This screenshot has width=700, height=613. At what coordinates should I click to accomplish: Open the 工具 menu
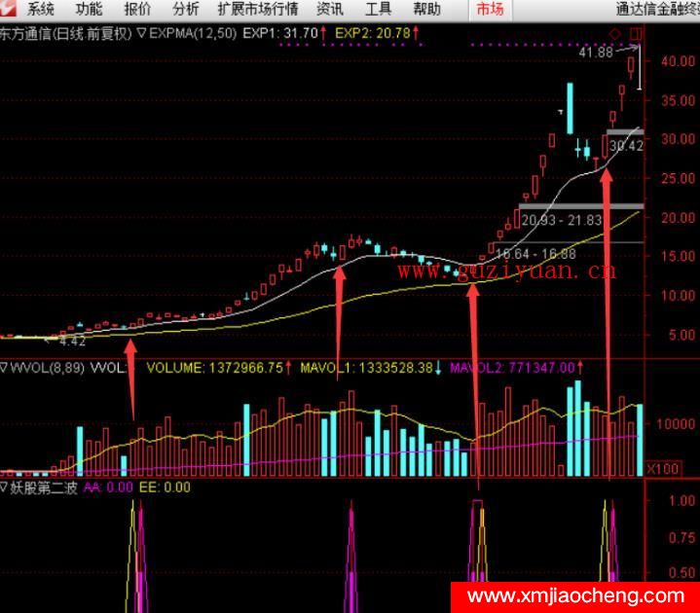click(378, 10)
